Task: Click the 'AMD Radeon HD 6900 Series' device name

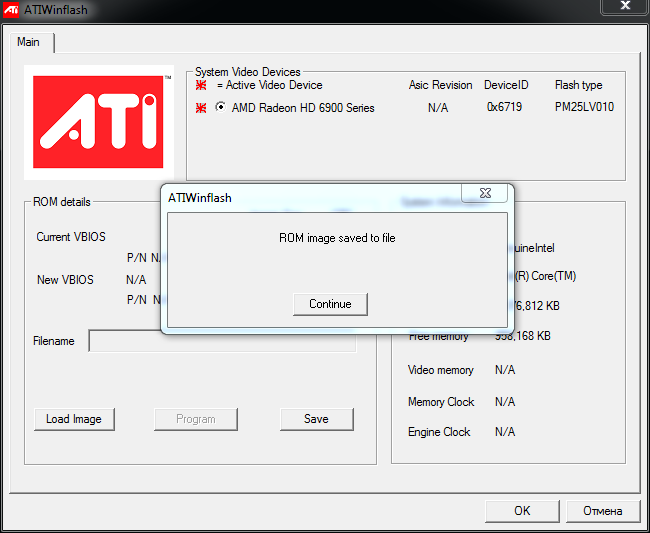Action: pos(303,108)
